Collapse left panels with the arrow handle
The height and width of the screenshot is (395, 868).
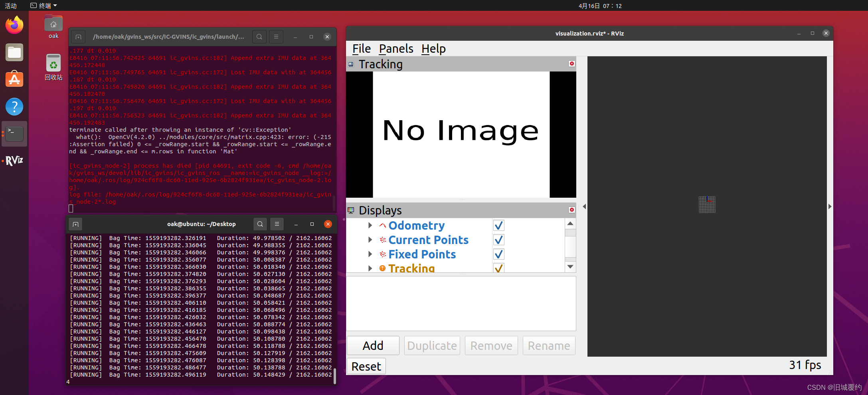(x=584, y=206)
